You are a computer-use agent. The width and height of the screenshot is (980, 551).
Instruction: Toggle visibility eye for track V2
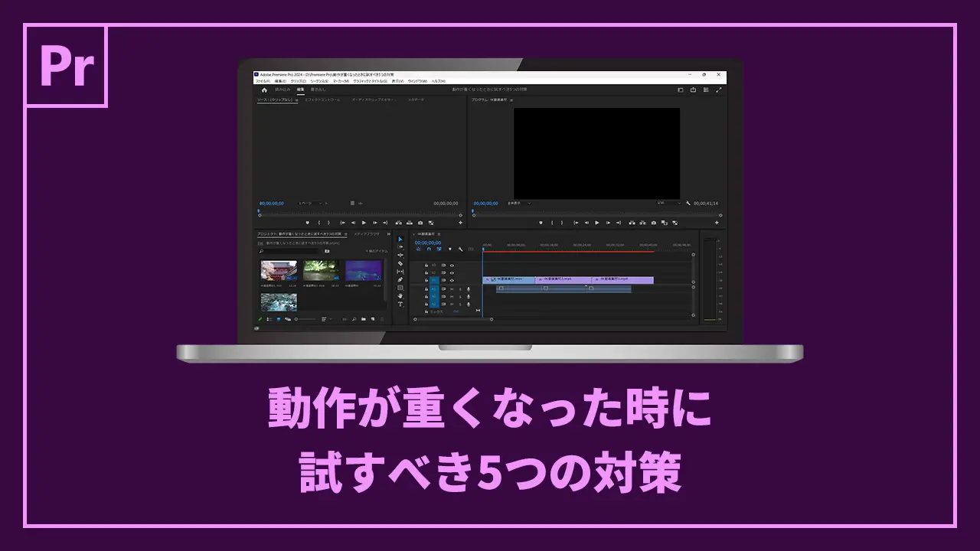point(452,272)
